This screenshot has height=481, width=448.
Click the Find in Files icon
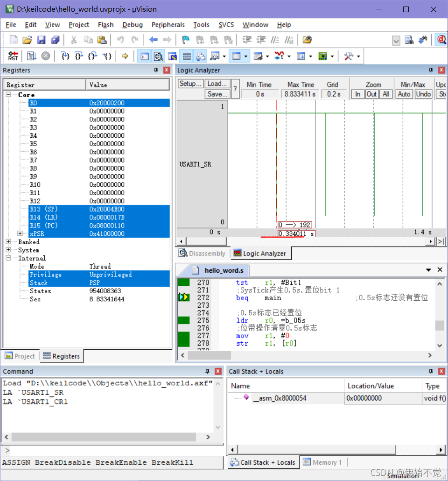(x=409, y=40)
